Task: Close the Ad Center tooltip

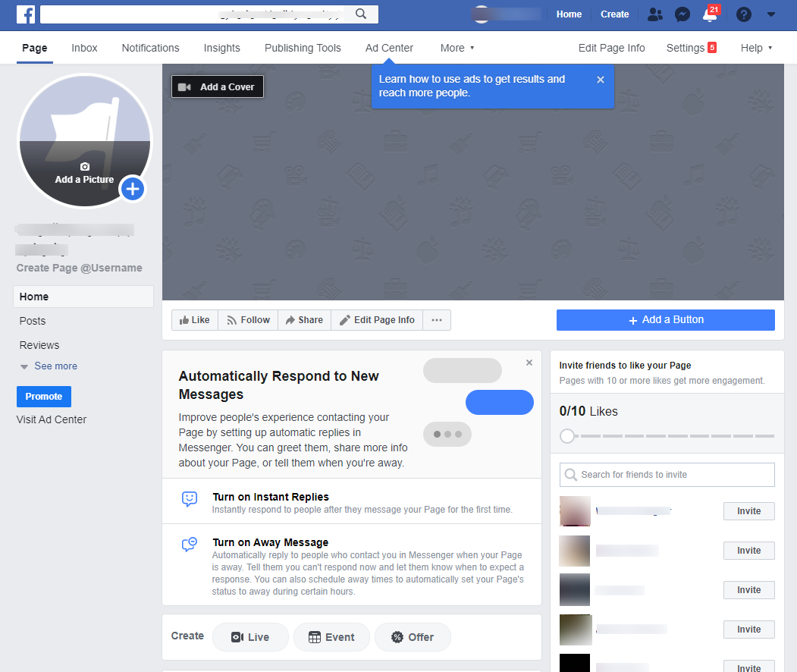Action: 601,80
